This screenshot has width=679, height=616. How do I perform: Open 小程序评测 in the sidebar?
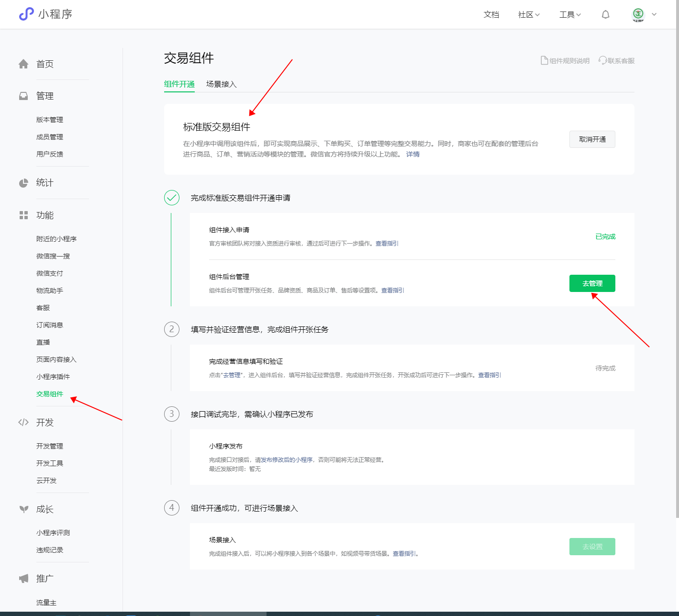point(53,533)
